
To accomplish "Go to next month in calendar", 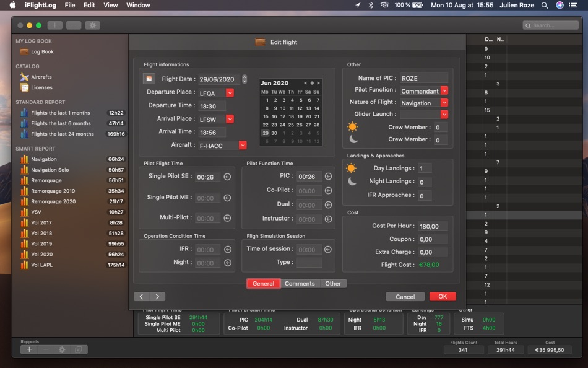I will tap(318, 83).
